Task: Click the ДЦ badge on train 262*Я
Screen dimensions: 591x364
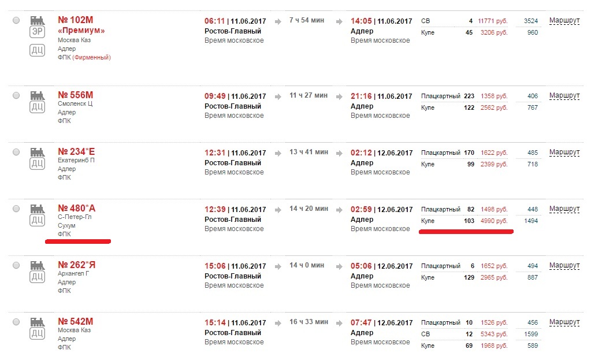Action: tap(37, 277)
